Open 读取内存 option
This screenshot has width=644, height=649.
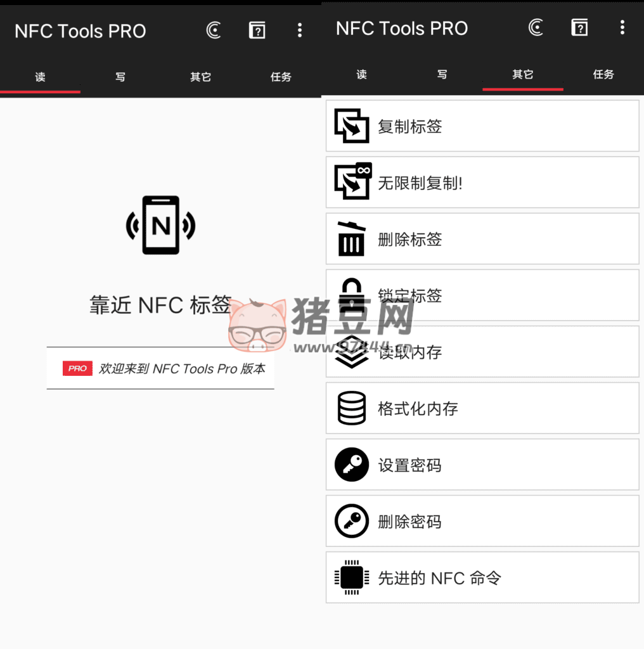[x=482, y=352]
